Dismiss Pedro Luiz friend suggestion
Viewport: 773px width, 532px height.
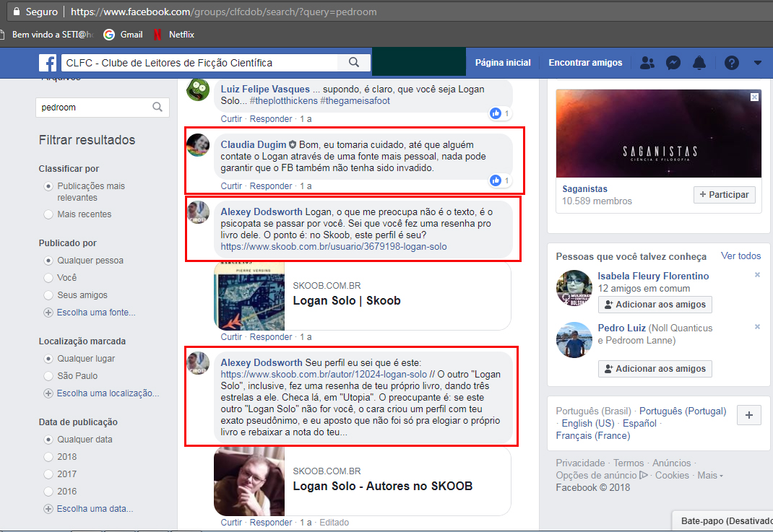(757, 326)
